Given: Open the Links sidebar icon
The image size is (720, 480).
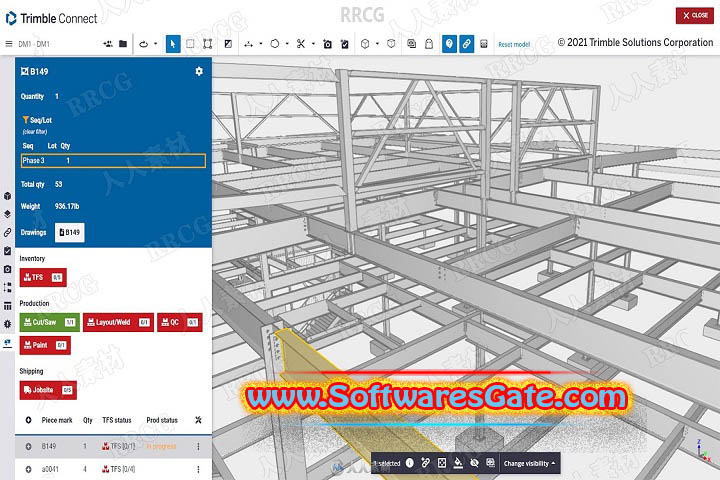Looking at the screenshot, I should pyautogui.click(x=7, y=232).
